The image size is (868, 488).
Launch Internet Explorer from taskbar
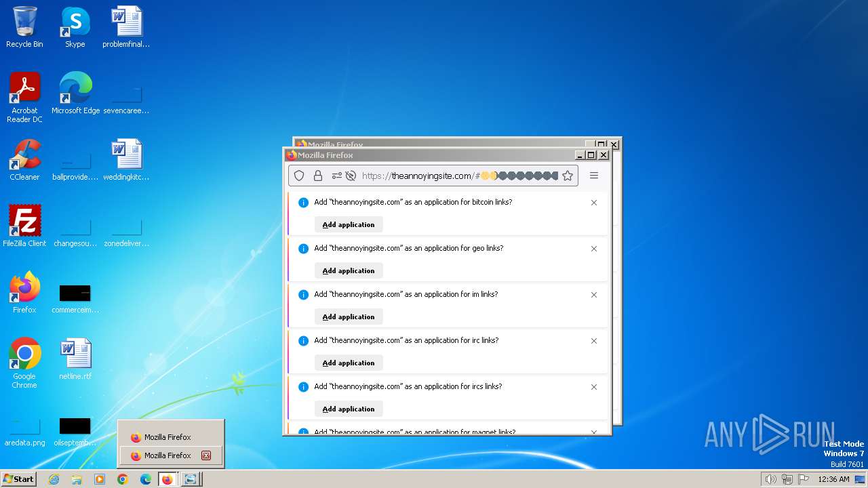pyautogui.click(x=54, y=479)
